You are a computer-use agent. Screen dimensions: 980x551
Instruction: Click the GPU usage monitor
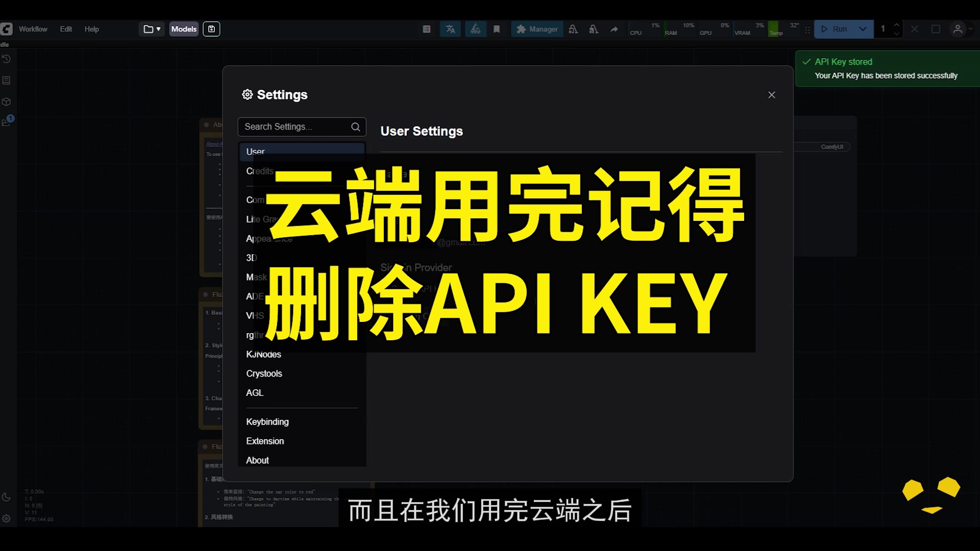(714, 29)
